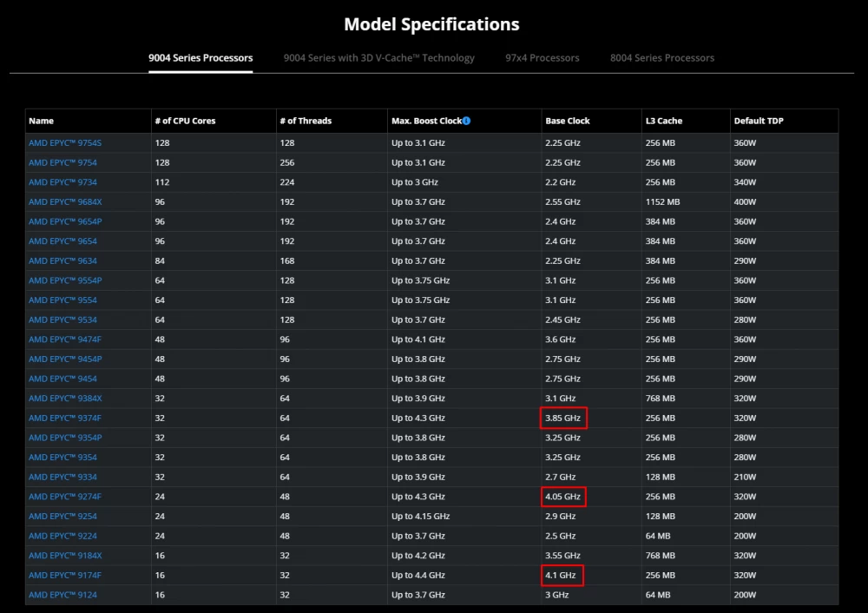View the AMD EPYC 9554 processor page

(61, 300)
